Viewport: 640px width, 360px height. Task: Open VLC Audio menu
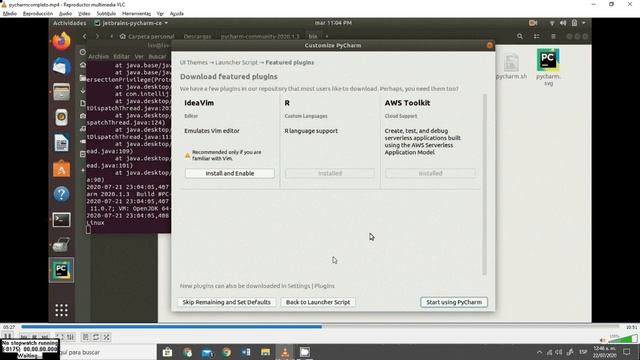pyautogui.click(x=66, y=13)
